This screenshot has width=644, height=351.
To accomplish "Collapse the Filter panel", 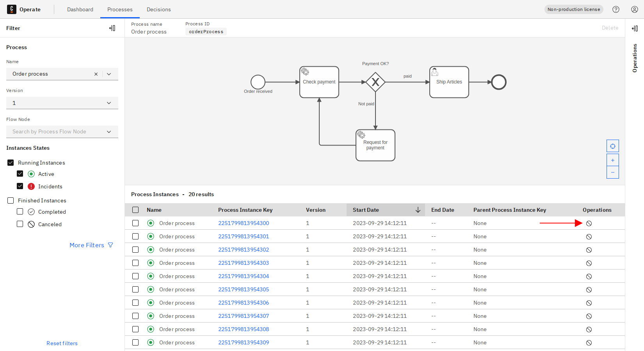I will [112, 28].
